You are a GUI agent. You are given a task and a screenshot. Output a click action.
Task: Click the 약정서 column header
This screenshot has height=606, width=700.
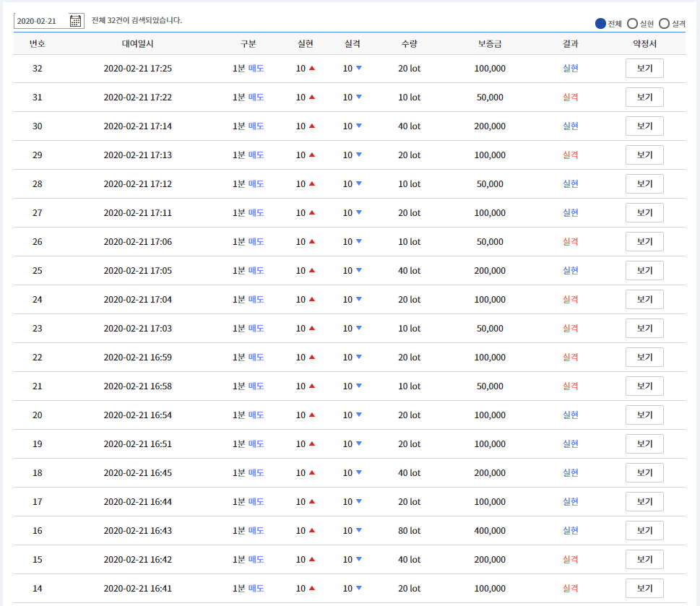[x=644, y=44]
